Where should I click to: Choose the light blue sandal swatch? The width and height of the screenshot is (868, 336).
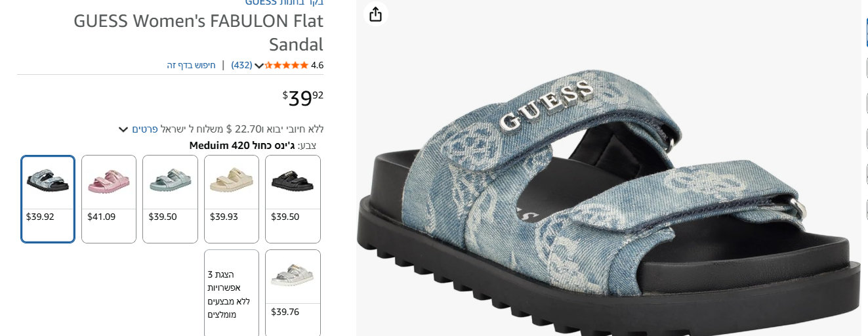(170, 199)
